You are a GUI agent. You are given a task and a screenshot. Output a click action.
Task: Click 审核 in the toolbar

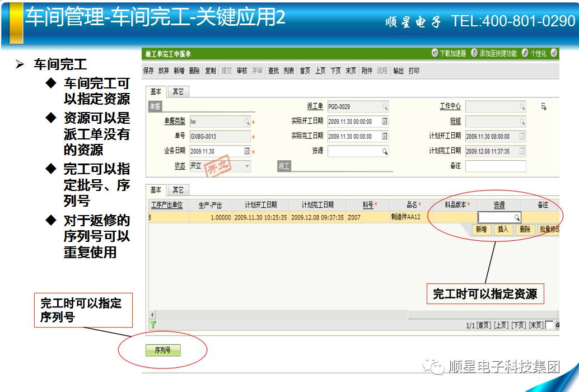242,71
